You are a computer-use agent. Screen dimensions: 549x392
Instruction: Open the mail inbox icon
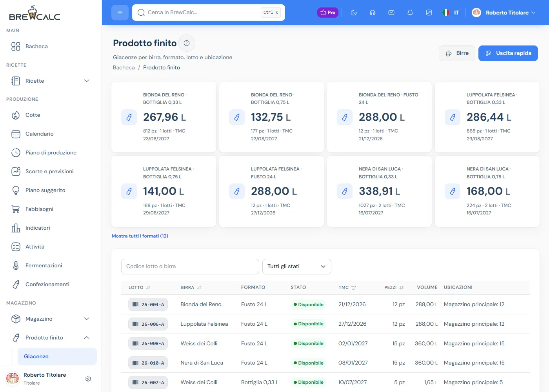click(391, 13)
